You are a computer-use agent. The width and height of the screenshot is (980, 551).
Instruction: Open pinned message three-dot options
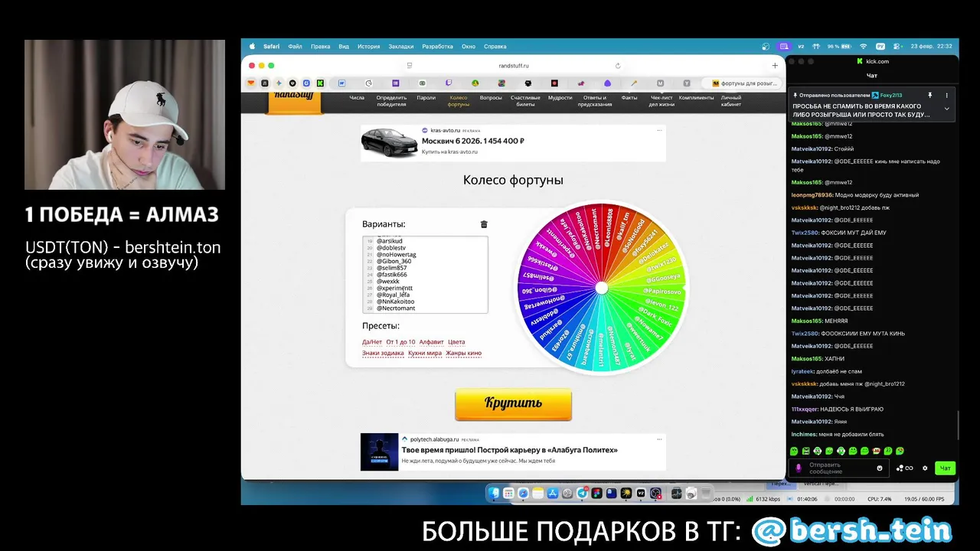point(947,96)
